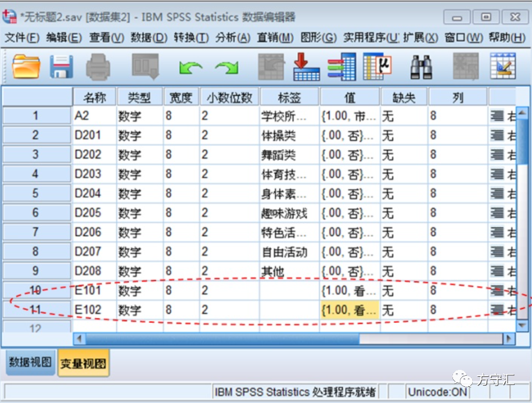Screen dimensions: 532x403
Task: Select variable name cell E101
Action: 95,290
